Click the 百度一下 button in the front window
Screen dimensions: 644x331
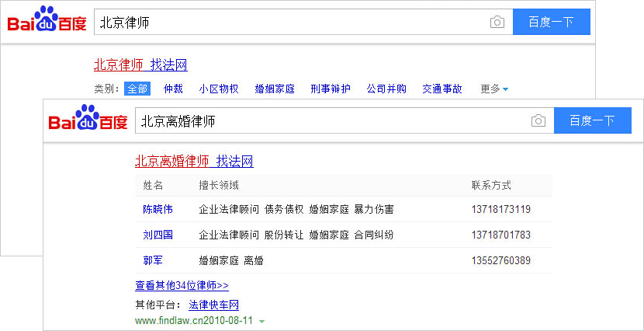point(592,120)
